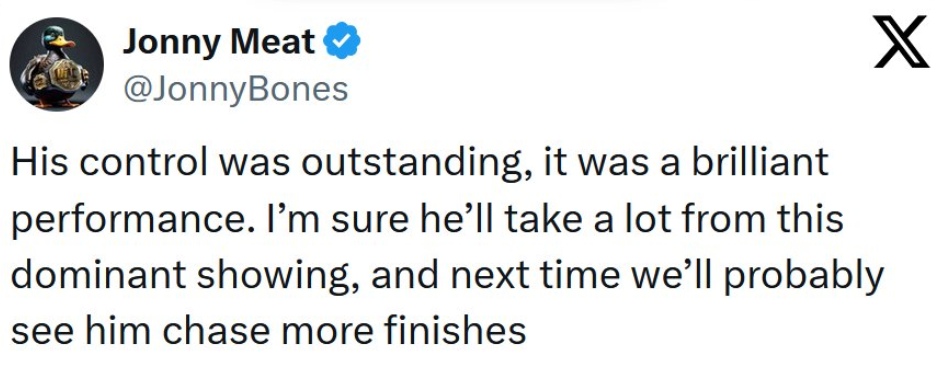This screenshot has width=946, height=378.
Task: Click the word "His" starting the tweet
Action: 39,162
